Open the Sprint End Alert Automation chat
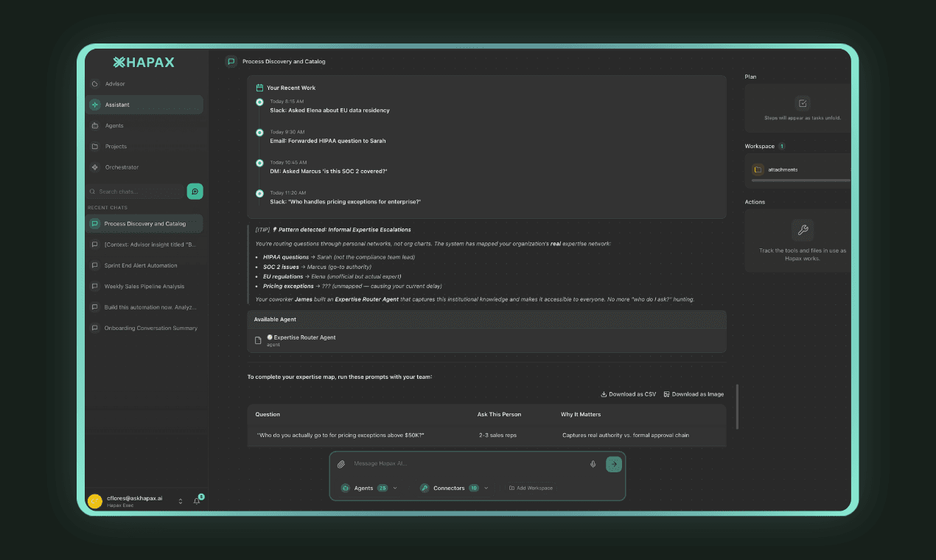The image size is (936, 560). click(x=141, y=265)
